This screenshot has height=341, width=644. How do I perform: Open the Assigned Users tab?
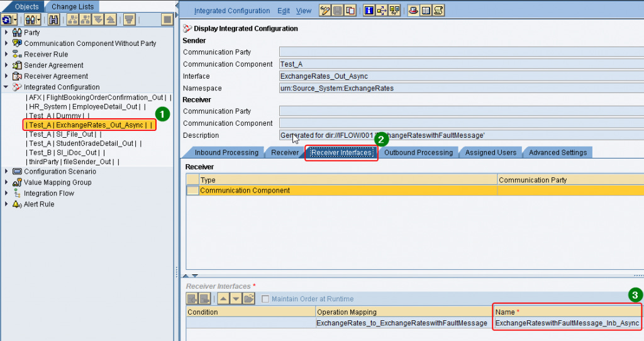491,152
